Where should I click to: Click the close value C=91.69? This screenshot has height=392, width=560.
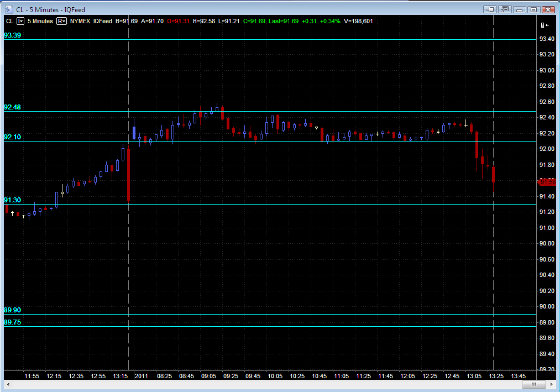click(254, 21)
